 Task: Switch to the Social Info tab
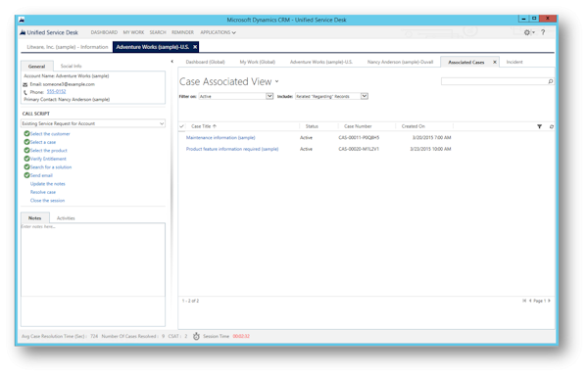[x=71, y=66]
